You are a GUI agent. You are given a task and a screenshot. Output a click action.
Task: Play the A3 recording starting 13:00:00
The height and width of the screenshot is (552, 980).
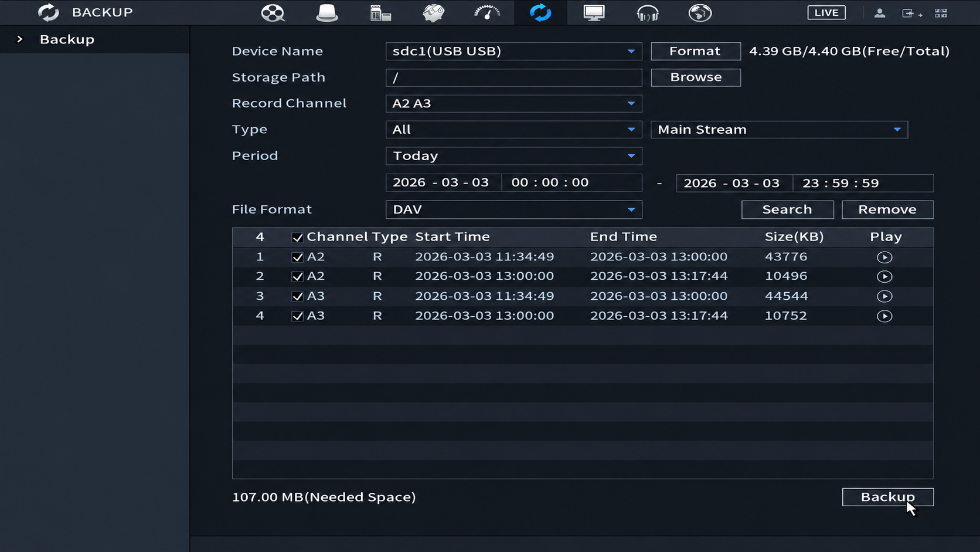[884, 316]
